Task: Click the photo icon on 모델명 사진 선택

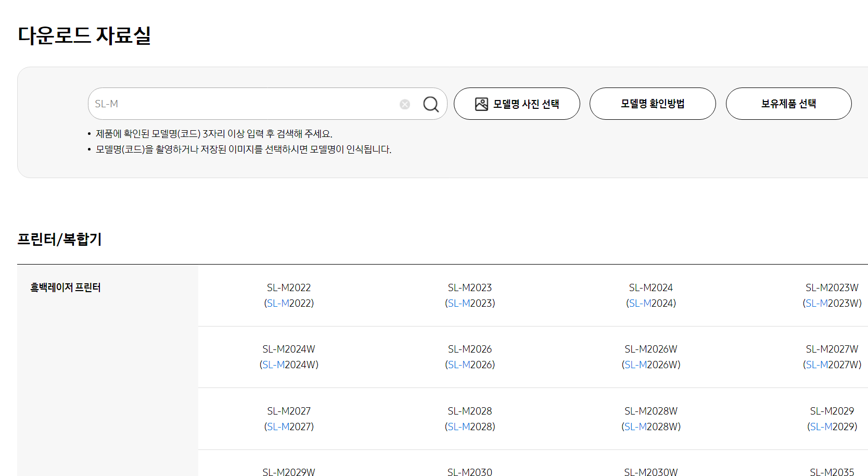Action: pyautogui.click(x=482, y=103)
